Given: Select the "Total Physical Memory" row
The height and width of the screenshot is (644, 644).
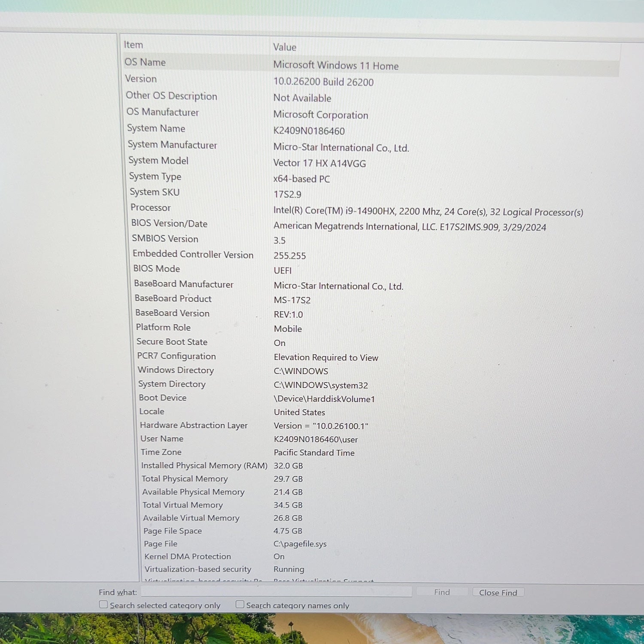Looking at the screenshot, I should pos(380,479).
